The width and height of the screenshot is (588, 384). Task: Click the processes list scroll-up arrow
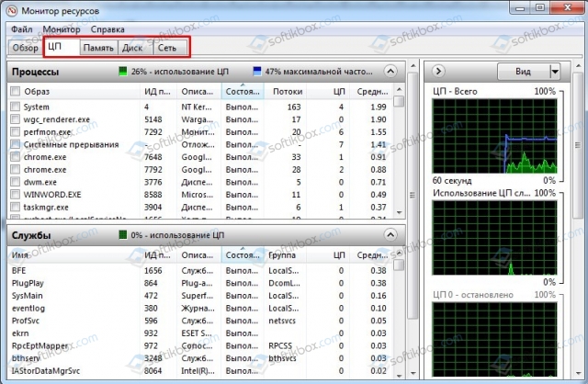(x=399, y=90)
